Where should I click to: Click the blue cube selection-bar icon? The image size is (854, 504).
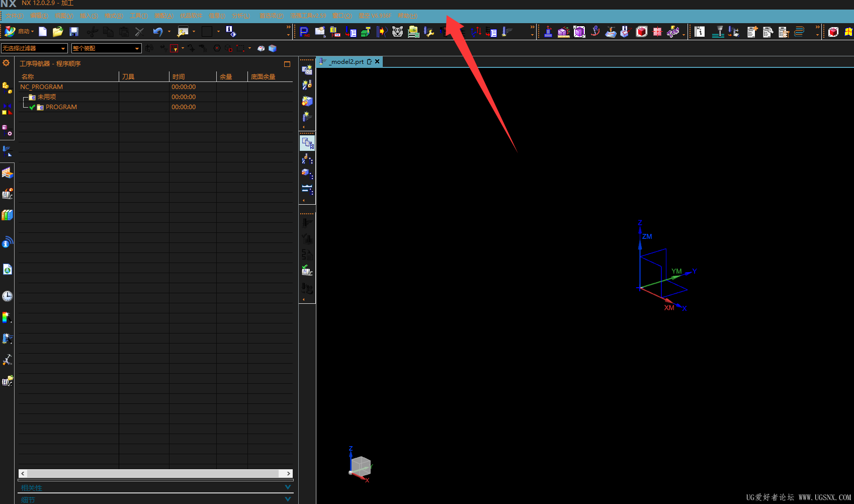coord(273,48)
